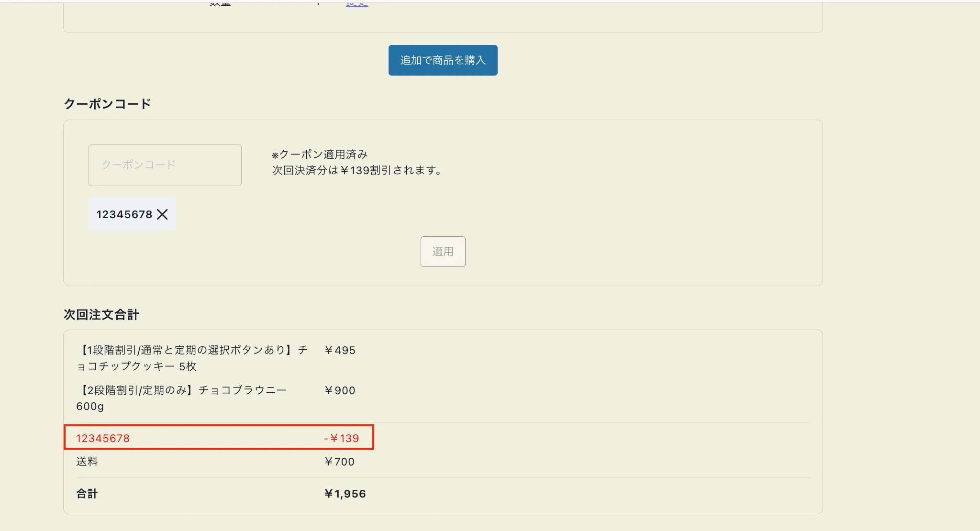Click the ¥700 shipping fee amount
Image resolution: width=980 pixels, height=531 pixels.
(339, 462)
